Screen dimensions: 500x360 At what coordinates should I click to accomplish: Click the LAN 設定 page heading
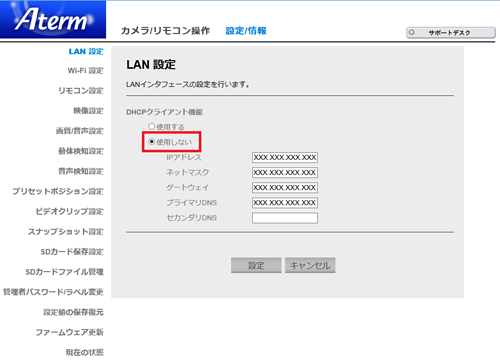pyautogui.click(x=151, y=65)
